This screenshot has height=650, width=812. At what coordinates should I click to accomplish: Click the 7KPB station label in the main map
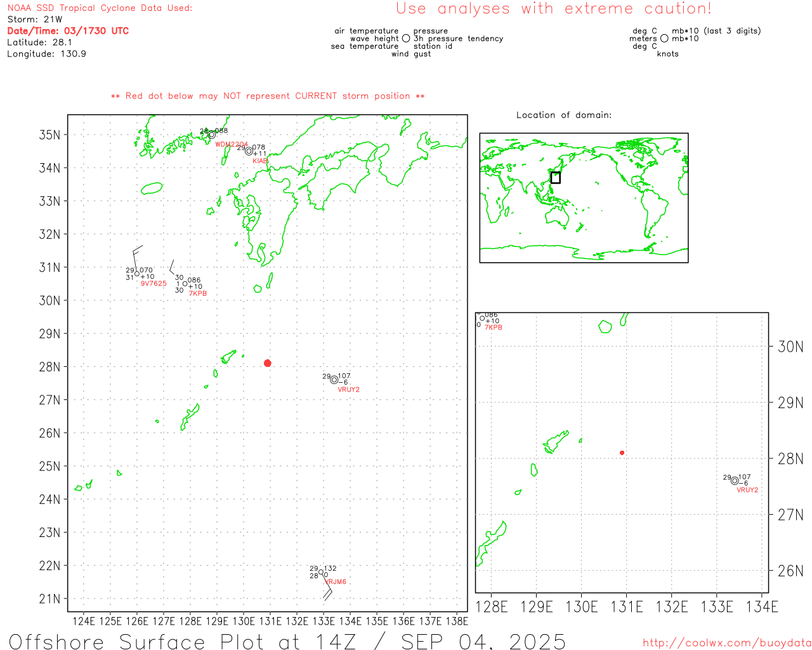(198, 293)
